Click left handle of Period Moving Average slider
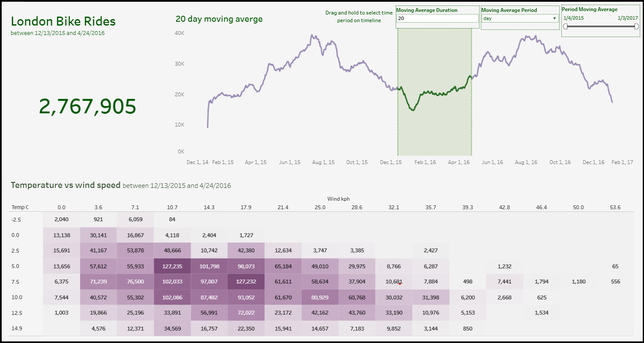The width and height of the screenshot is (644, 343). (x=565, y=26)
